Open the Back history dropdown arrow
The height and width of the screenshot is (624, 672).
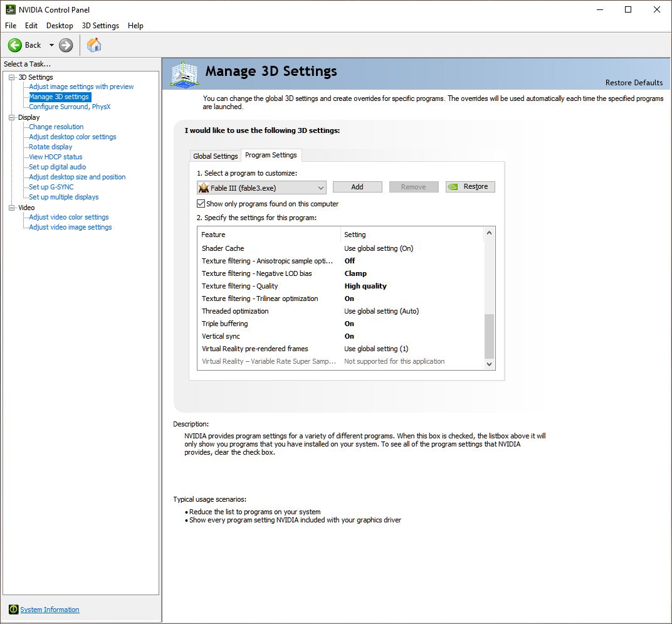click(x=51, y=45)
